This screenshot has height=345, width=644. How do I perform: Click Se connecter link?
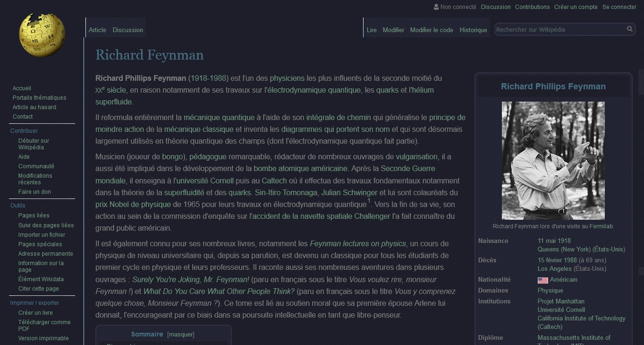pyautogui.click(x=619, y=7)
